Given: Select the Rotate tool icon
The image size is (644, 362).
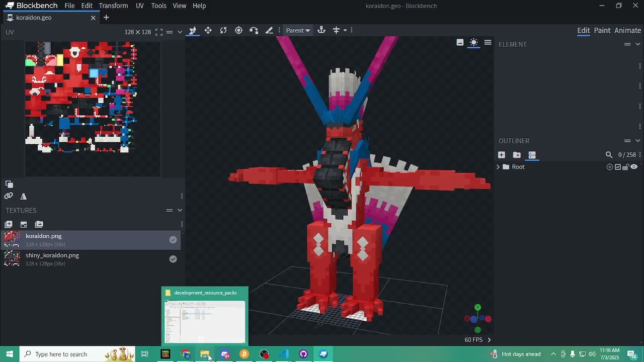Looking at the screenshot, I should click(x=223, y=31).
